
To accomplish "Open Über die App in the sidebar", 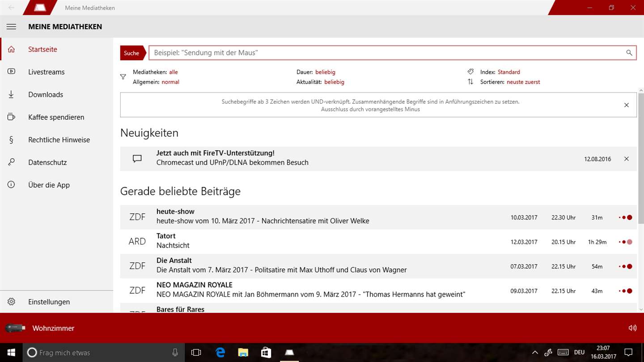I will (57, 185).
